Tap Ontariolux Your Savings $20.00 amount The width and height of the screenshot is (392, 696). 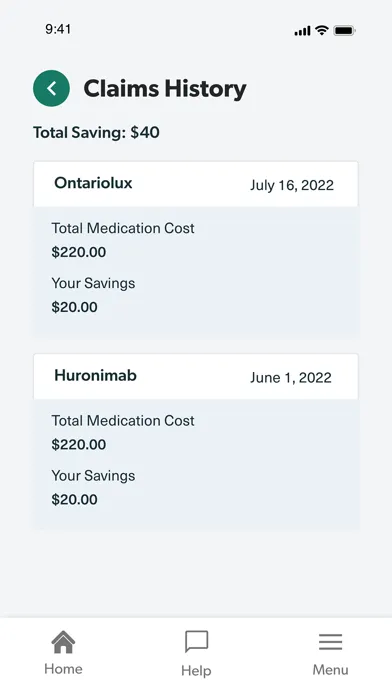tap(75, 307)
